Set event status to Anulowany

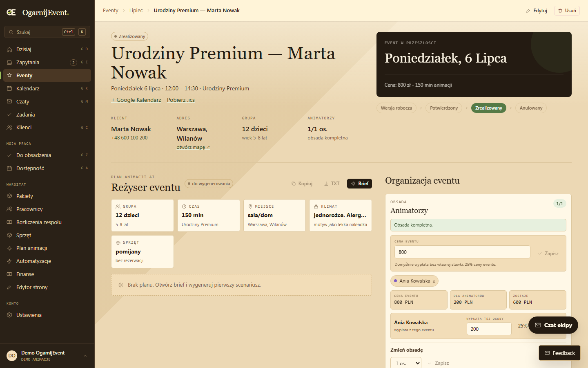531,108
